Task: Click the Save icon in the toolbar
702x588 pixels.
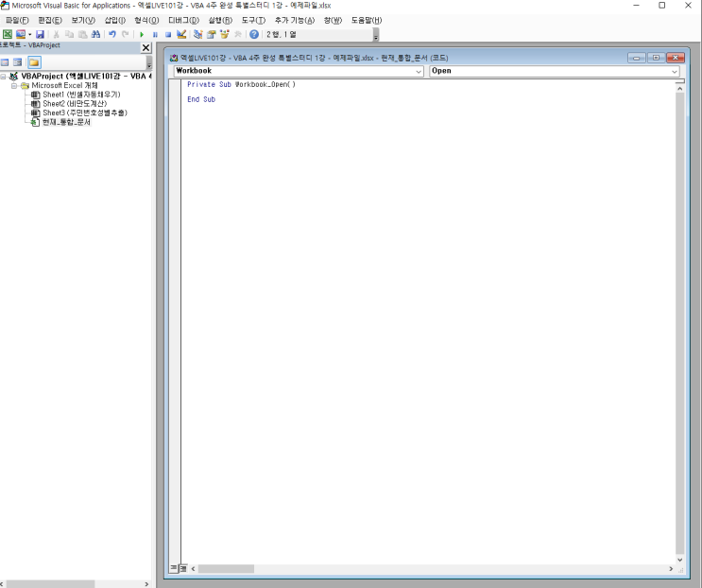Action: [x=40, y=34]
